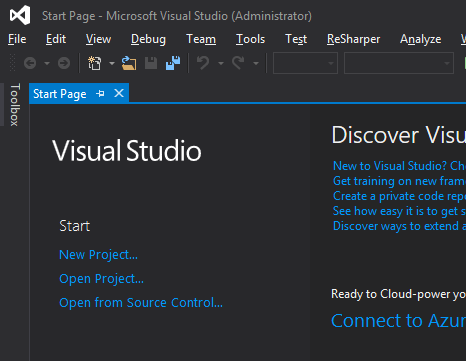This screenshot has height=361, width=466.
Task: Click the 'Visual Studio' title text
Action: pos(127,151)
